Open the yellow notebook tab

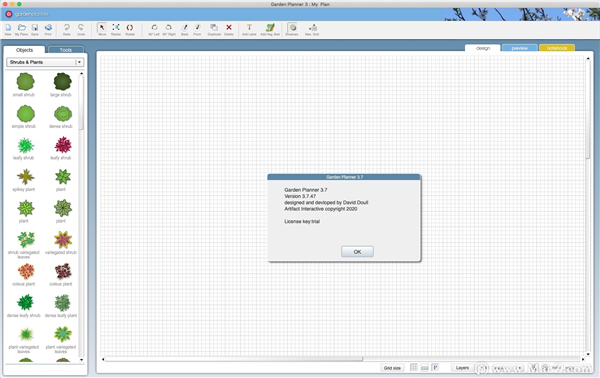pos(557,48)
